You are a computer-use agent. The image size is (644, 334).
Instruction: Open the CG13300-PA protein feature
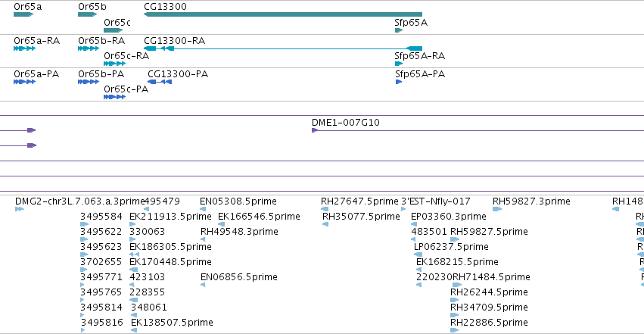coord(160,82)
